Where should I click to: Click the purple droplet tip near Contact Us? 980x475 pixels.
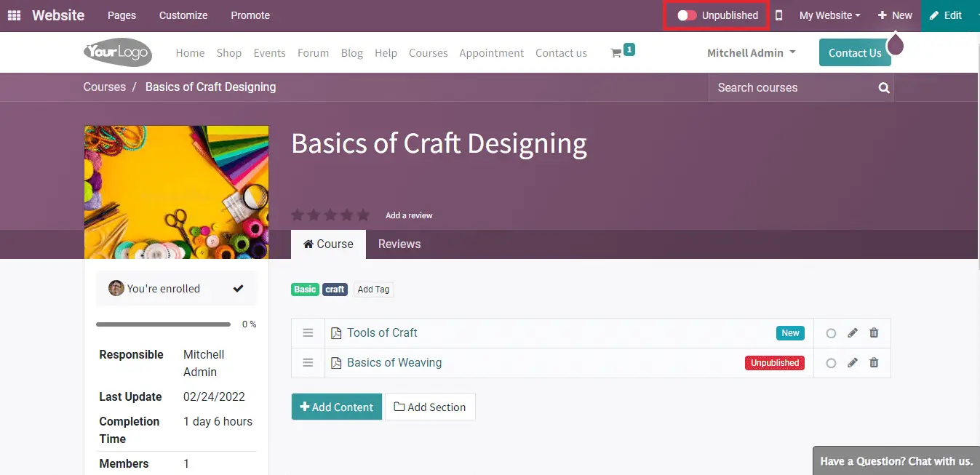(x=896, y=44)
